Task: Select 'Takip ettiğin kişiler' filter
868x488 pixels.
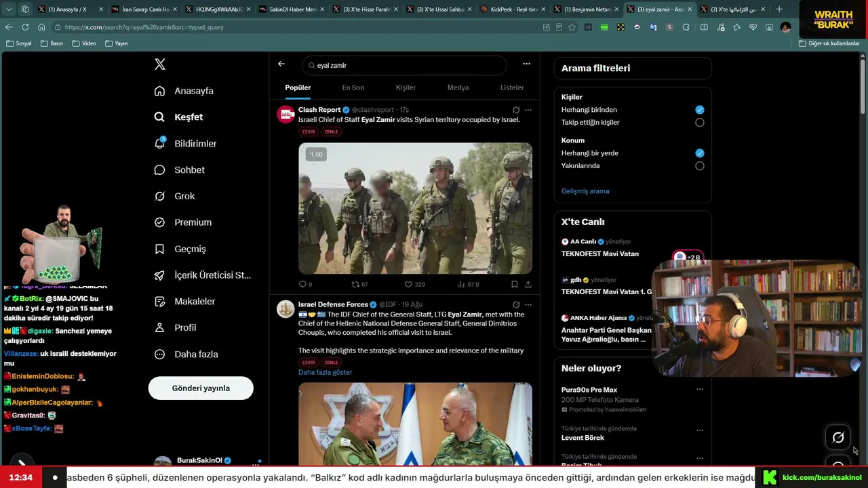Action: (x=699, y=123)
